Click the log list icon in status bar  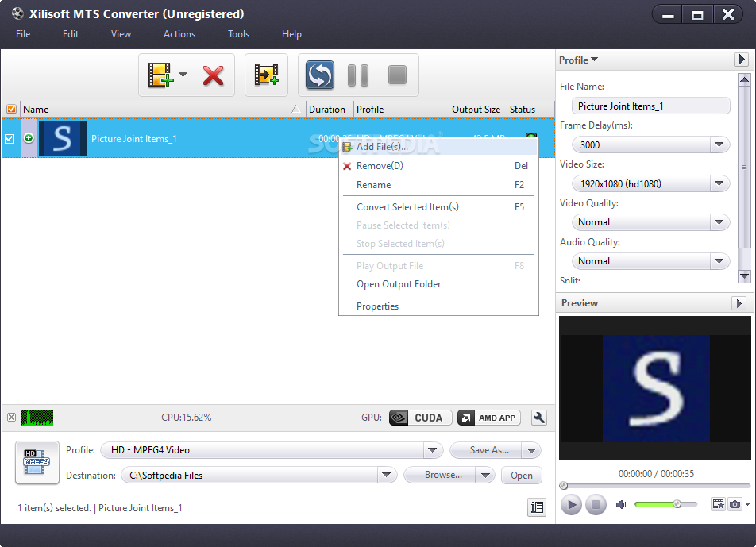point(537,507)
